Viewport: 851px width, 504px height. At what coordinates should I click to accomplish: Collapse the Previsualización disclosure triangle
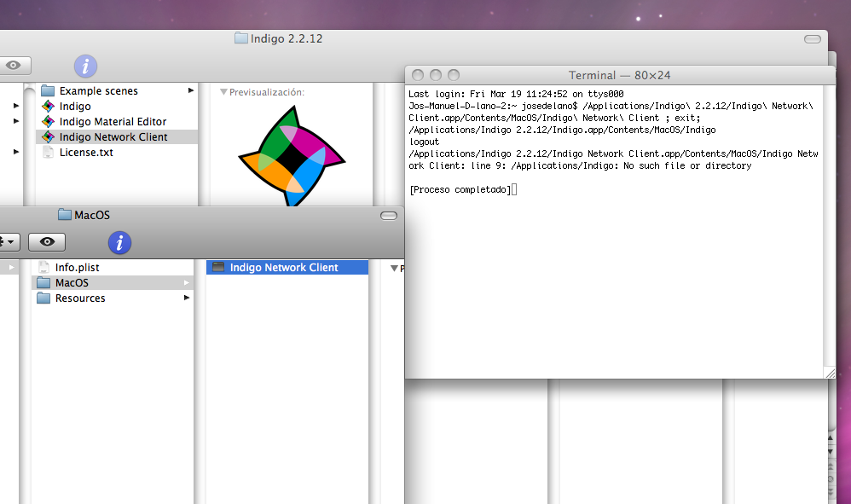[x=223, y=92]
